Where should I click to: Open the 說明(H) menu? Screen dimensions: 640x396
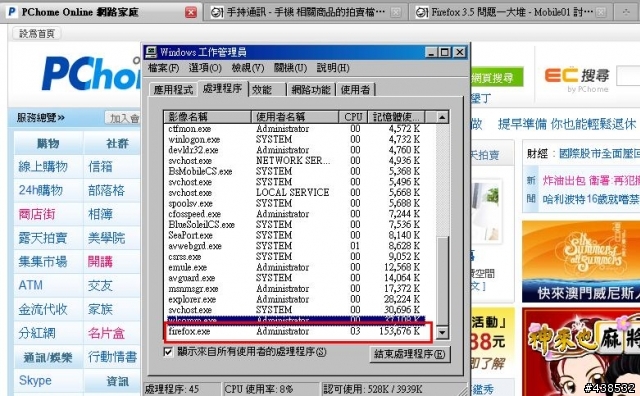(x=333, y=68)
